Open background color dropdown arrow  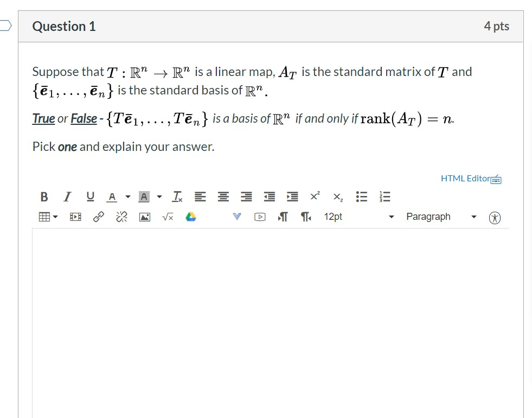[159, 197]
